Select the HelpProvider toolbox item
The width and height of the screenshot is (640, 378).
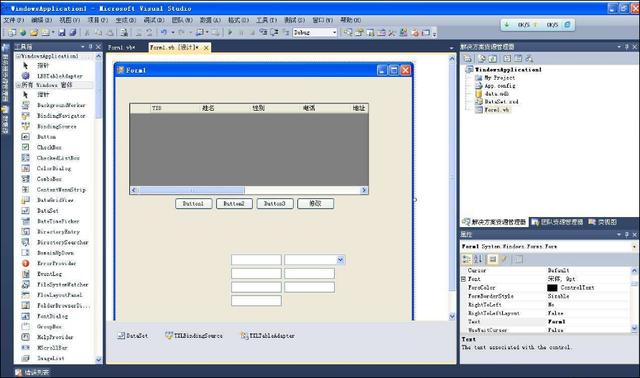[x=56, y=337]
